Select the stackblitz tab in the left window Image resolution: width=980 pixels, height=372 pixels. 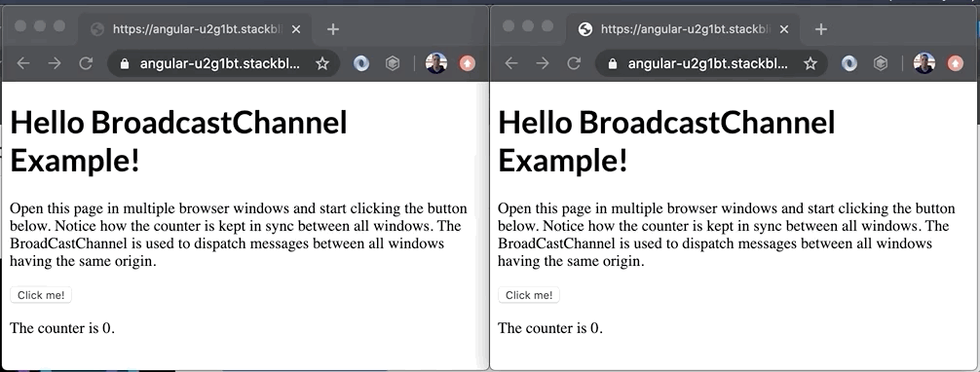tap(195, 29)
